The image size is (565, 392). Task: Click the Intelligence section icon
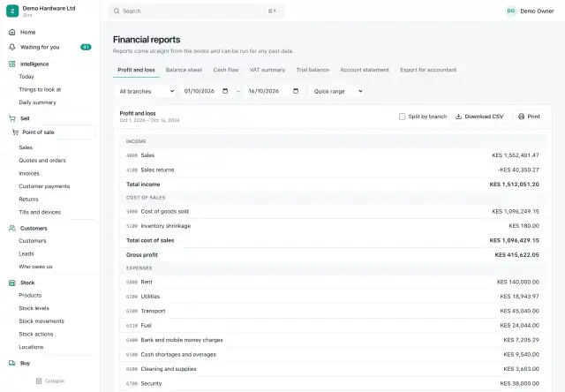click(x=11, y=64)
